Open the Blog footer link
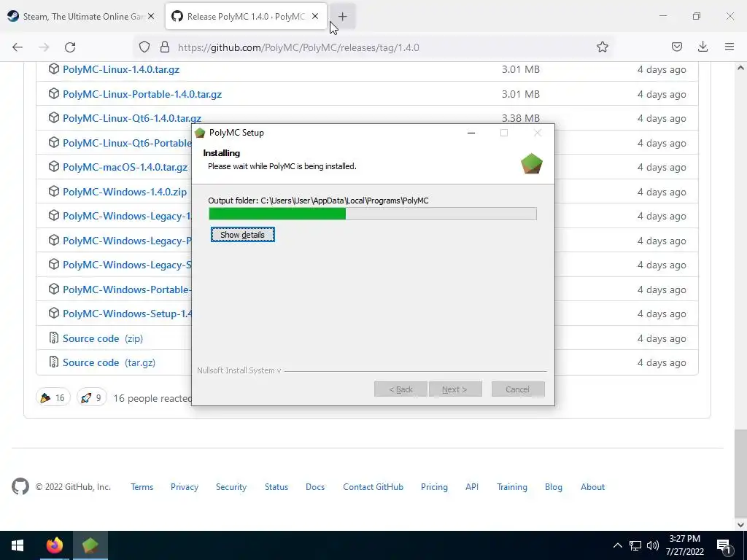The image size is (747, 560). pos(554,487)
